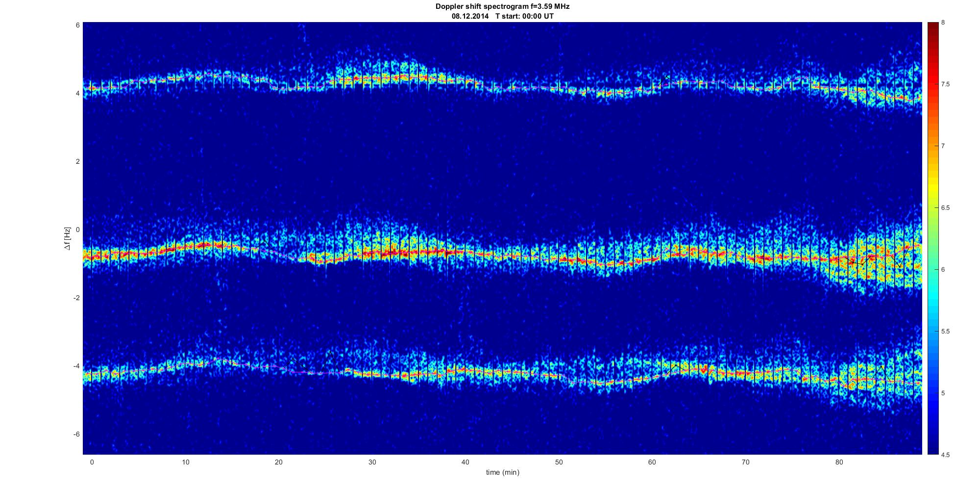This screenshot has height=488, width=980.
Task: Click the x-axis tick label '70'
Action: pos(745,462)
